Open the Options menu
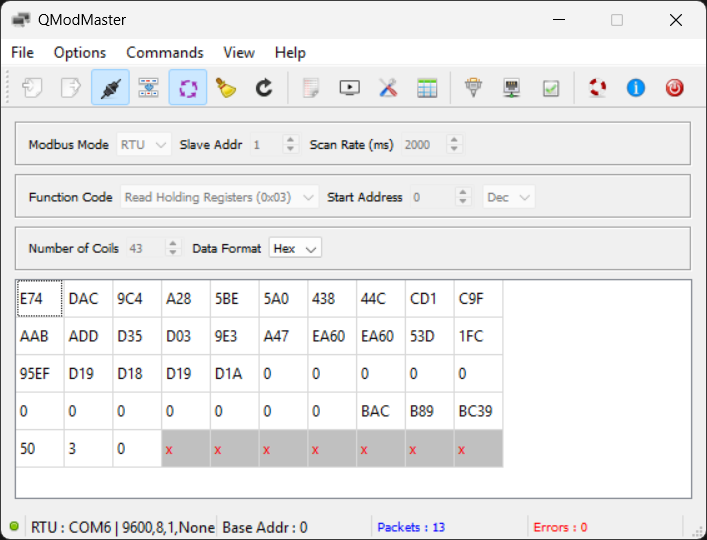 pos(80,52)
